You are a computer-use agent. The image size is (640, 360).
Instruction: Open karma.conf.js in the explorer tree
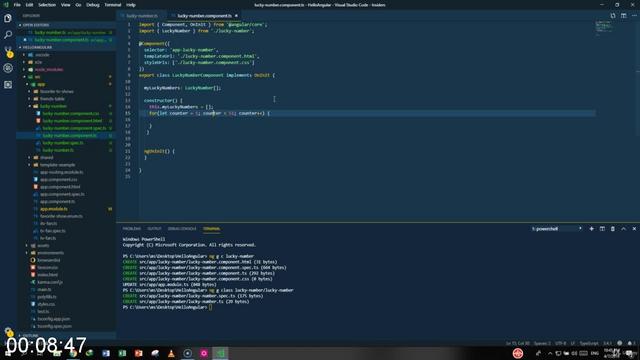click(50, 282)
